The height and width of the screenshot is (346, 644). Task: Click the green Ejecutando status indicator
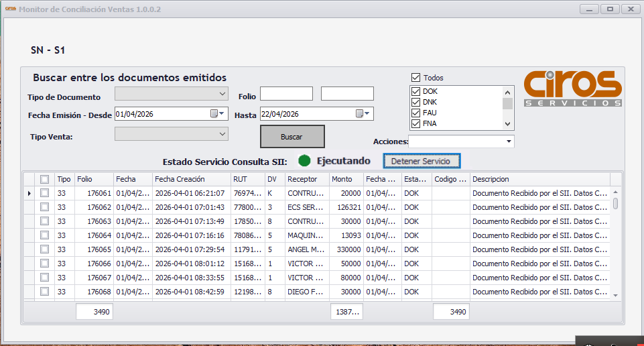click(304, 161)
